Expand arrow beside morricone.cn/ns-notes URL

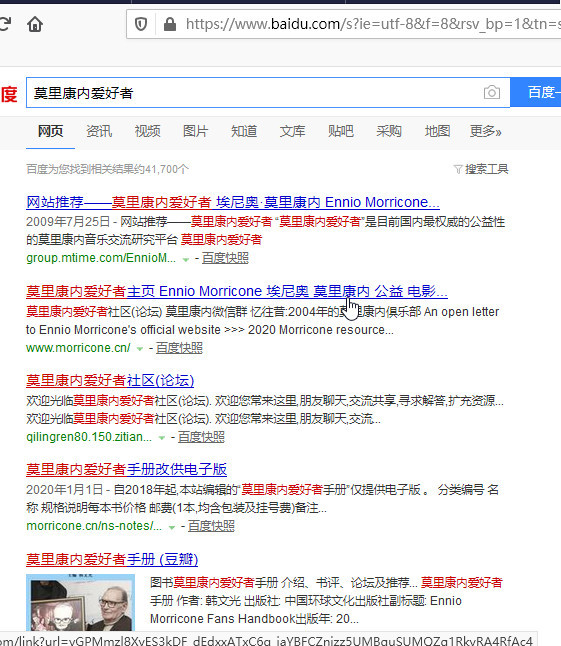pyautogui.click(x=172, y=527)
